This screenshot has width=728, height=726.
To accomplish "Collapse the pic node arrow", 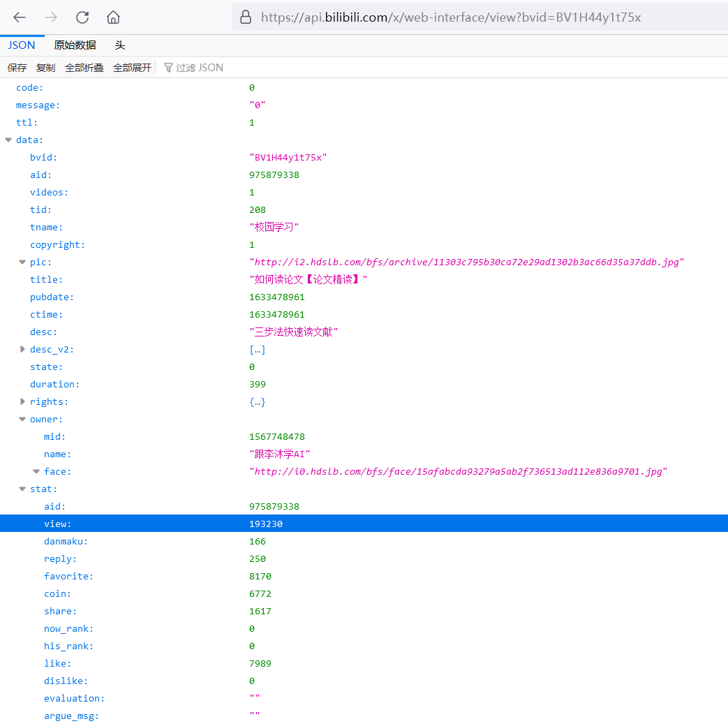I will click(22, 262).
